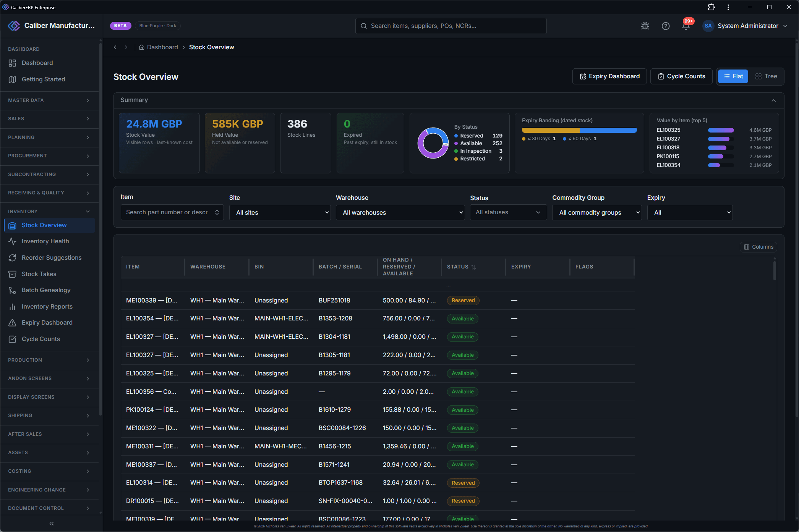This screenshot has height=532, width=799.
Task: Click the Batch Genealogy branch icon
Action: pos(12,290)
